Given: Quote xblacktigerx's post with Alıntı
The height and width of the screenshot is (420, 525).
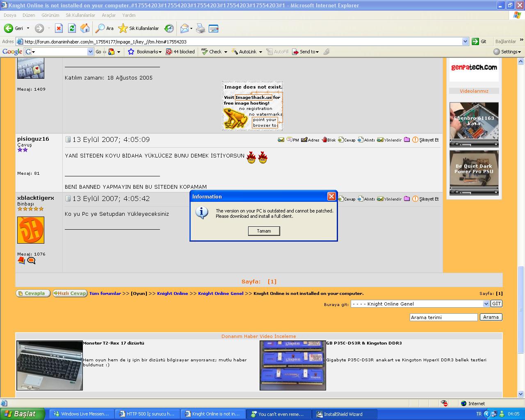Looking at the screenshot, I should coord(366,199).
